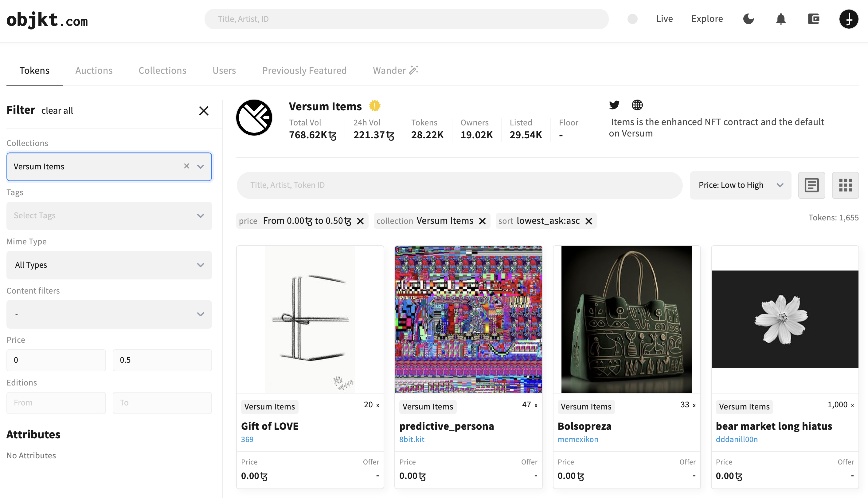This screenshot has height=498, width=868.
Task: Remove the price filter chip
Action: [360, 221]
